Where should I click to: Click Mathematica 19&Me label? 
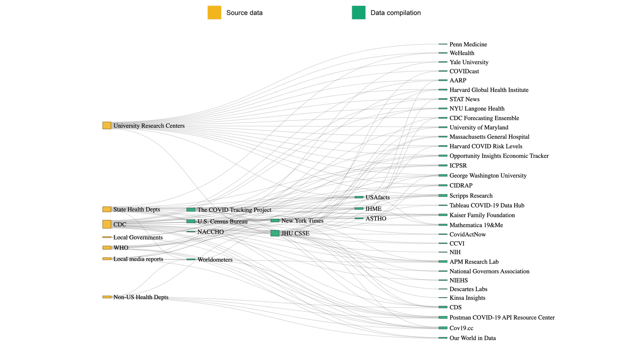tap(476, 225)
